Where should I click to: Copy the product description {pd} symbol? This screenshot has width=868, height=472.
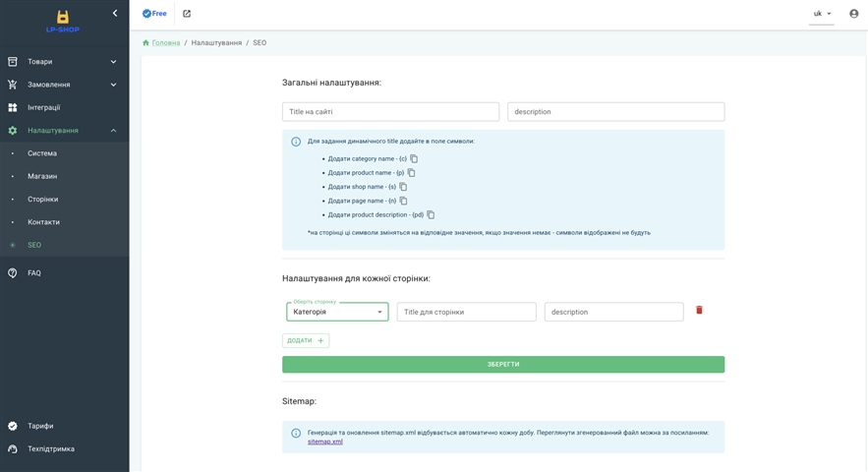pyautogui.click(x=431, y=214)
